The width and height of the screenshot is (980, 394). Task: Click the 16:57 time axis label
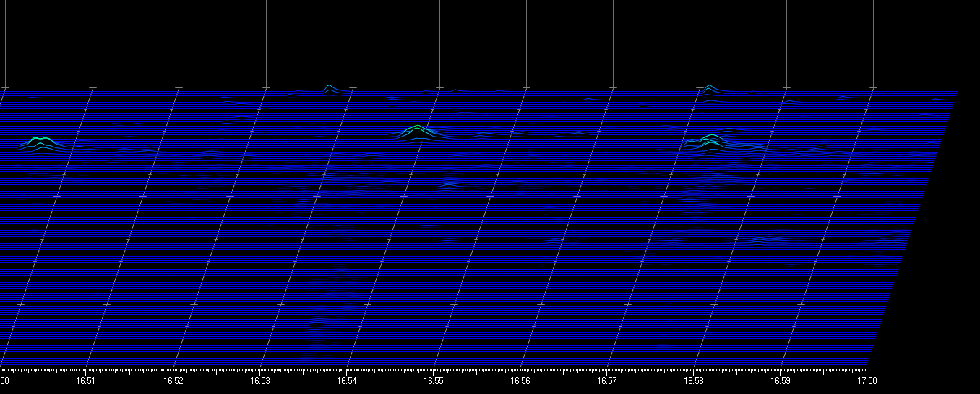click(x=607, y=381)
